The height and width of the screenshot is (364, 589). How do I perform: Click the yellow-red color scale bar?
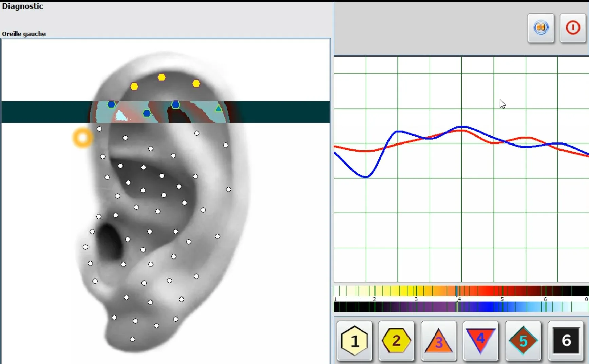(x=461, y=291)
